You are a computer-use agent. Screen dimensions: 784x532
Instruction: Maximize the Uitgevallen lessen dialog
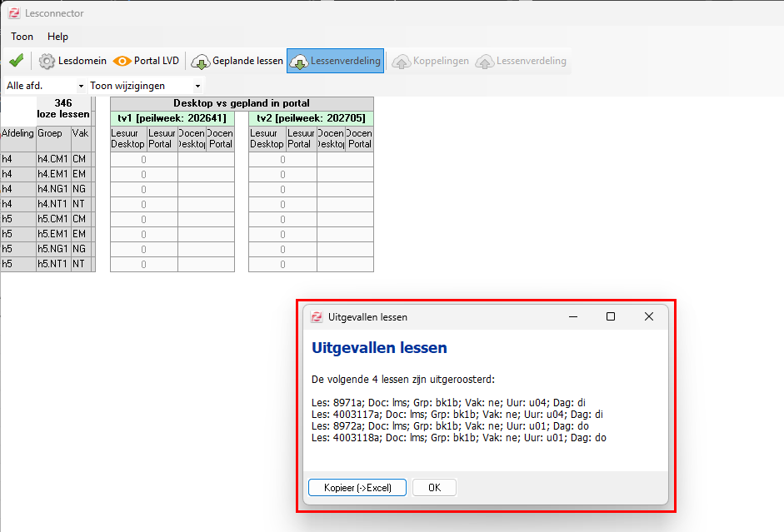point(611,316)
